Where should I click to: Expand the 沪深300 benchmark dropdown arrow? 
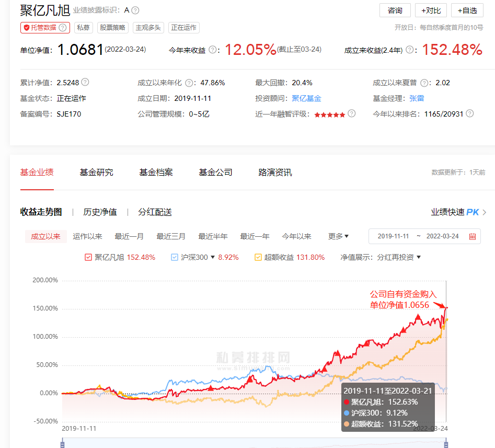(213, 257)
